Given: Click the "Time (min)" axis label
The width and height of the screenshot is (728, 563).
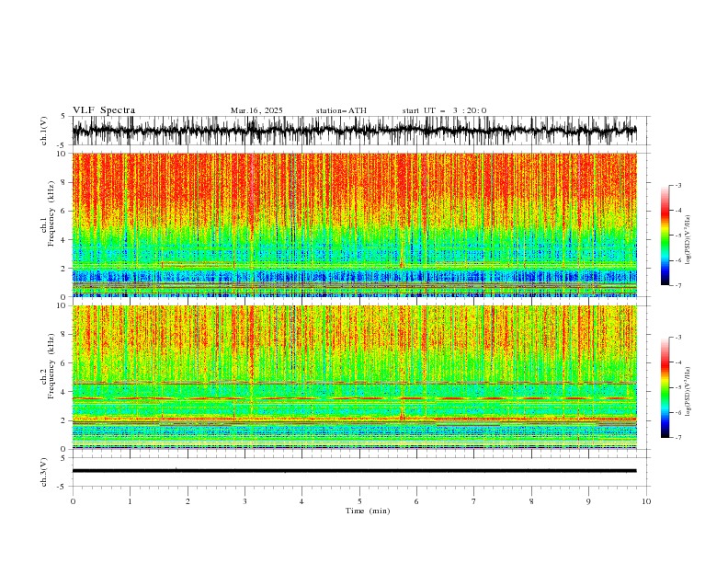Looking at the screenshot, I should tap(368, 511).
